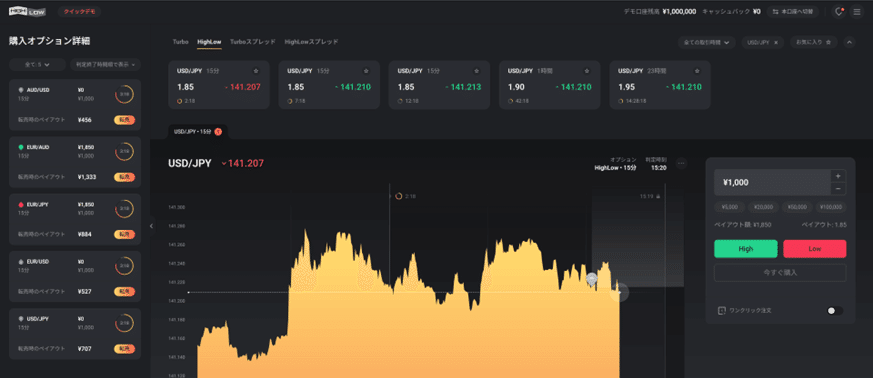Click the EUR/JPY red status dot
This screenshot has width=873, height=378.
(21, 204)
